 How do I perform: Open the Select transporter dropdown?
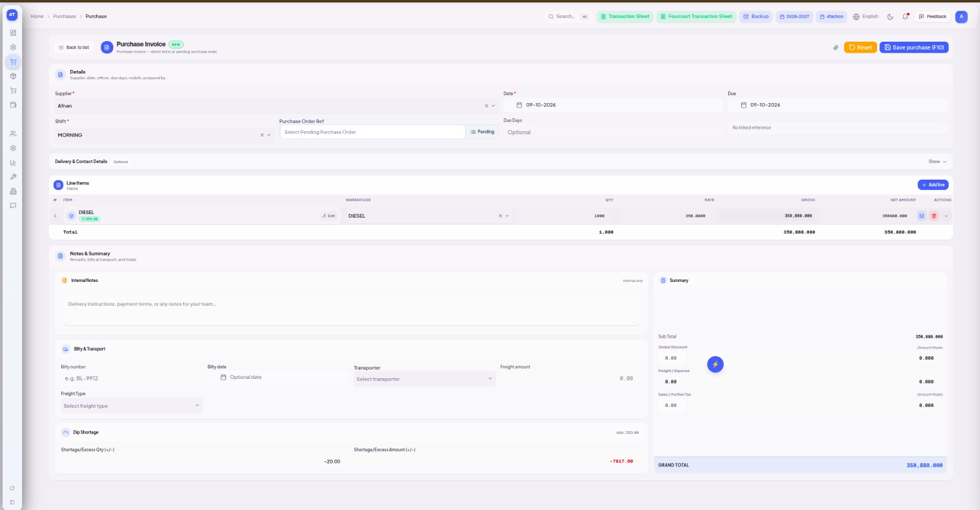(x=424, y=379)
